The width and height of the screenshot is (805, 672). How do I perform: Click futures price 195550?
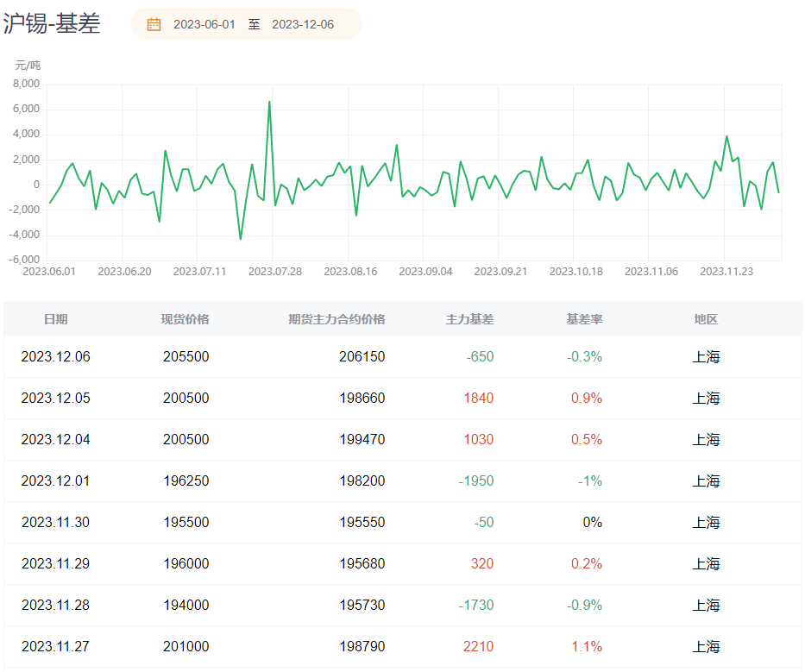[x=362, y=523]
